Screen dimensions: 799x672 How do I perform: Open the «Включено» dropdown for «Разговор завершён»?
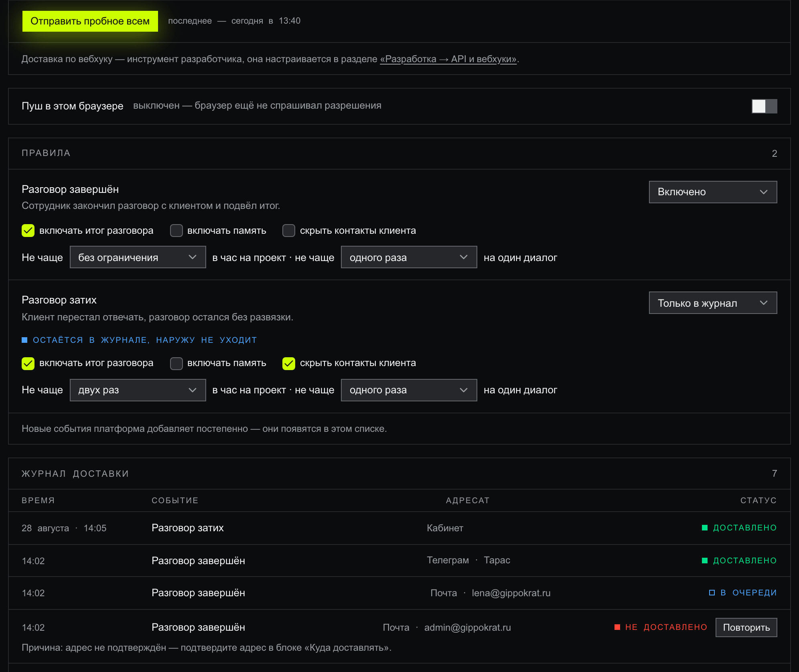(713, 192)
